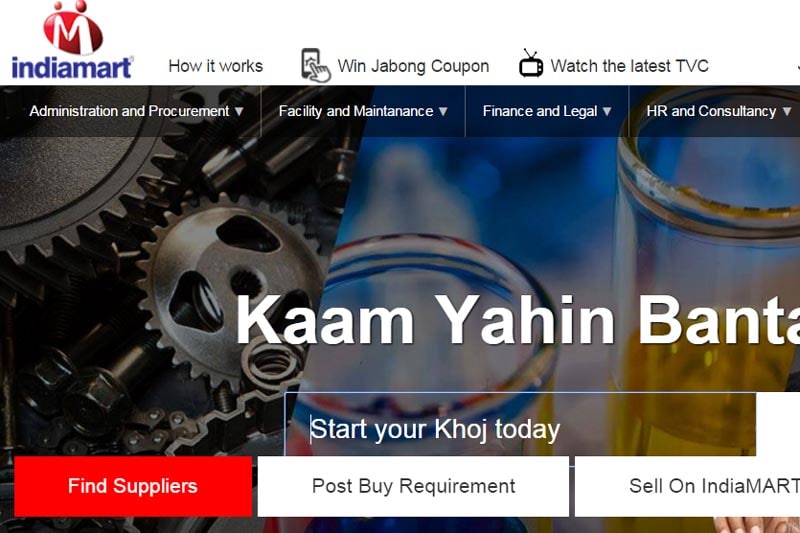Expand Facility and Maintanance arrow

pos(443,111)
